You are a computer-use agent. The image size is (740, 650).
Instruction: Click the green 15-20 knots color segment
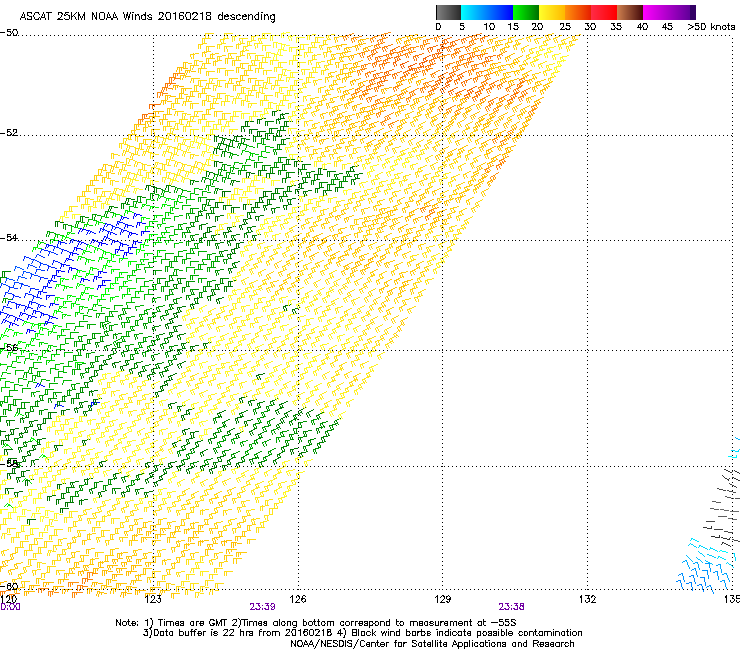[526, 12]
